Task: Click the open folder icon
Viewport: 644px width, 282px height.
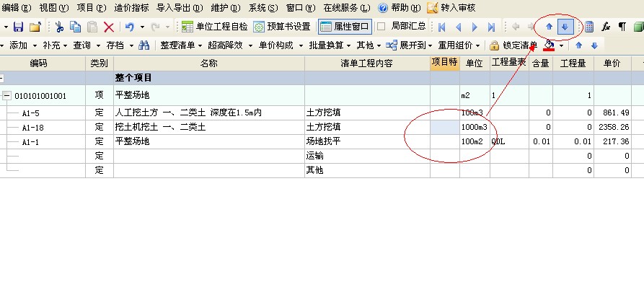Action: pyautogui.click(x=35, y=27)
